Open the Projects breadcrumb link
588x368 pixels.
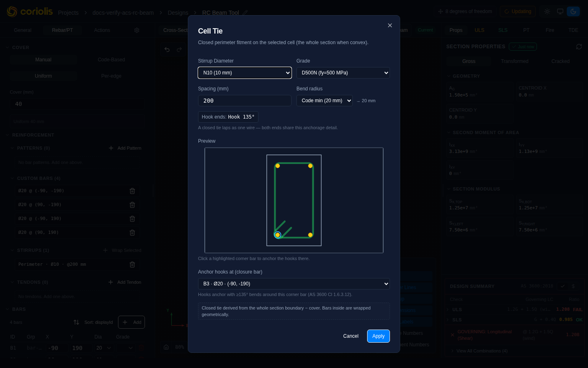68,13
